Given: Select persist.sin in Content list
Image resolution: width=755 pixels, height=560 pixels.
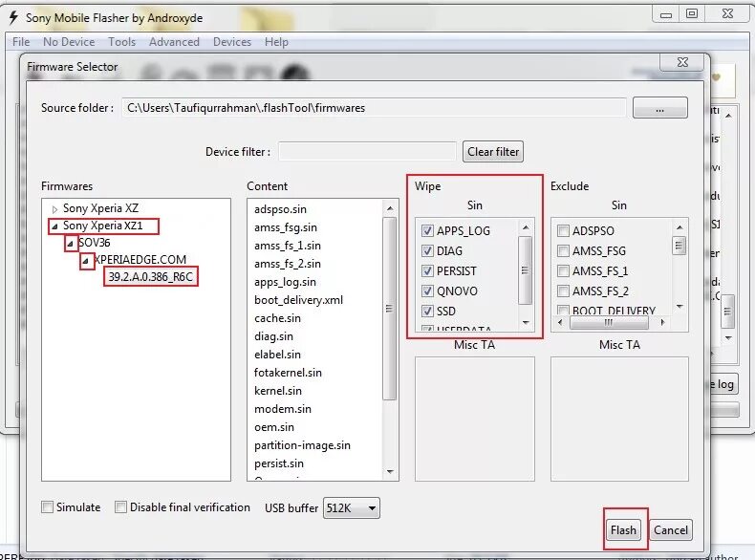Looking at the screenshot, I should coord(279,463).
